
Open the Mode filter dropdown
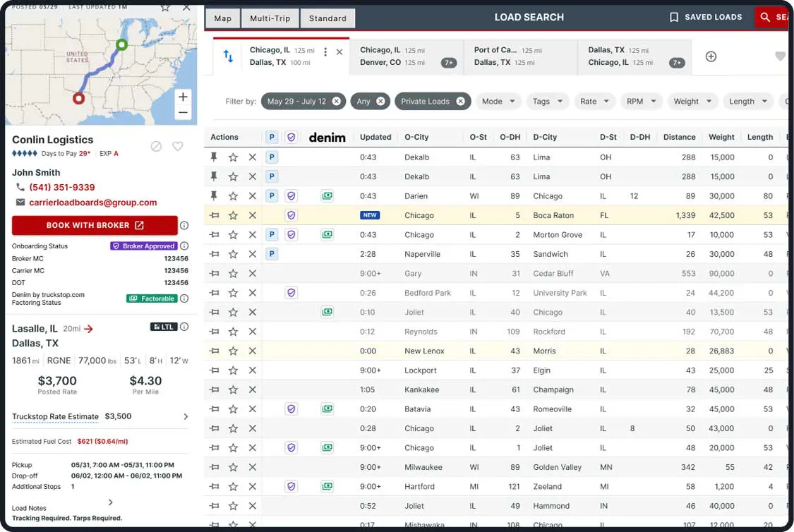click(x=498, y=101)
